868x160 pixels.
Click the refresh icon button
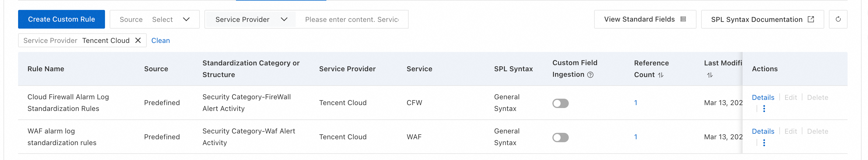tap(838, 19)
